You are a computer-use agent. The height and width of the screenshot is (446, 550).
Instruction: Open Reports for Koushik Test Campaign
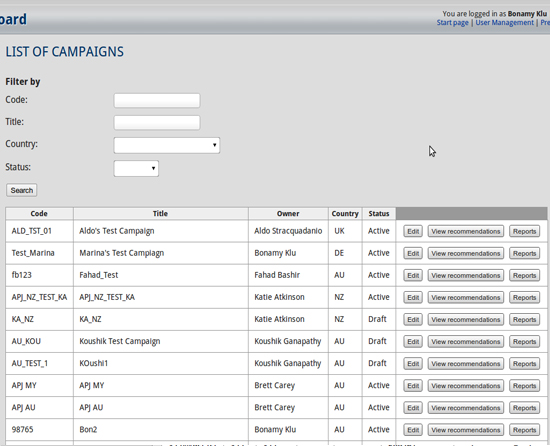pyautogui.click(x=524, y=342)
